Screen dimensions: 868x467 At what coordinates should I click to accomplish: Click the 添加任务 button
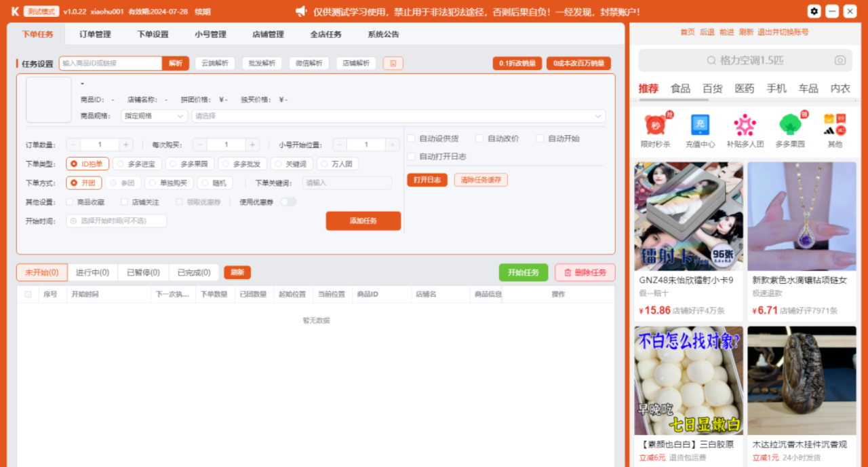pos(363,221)
